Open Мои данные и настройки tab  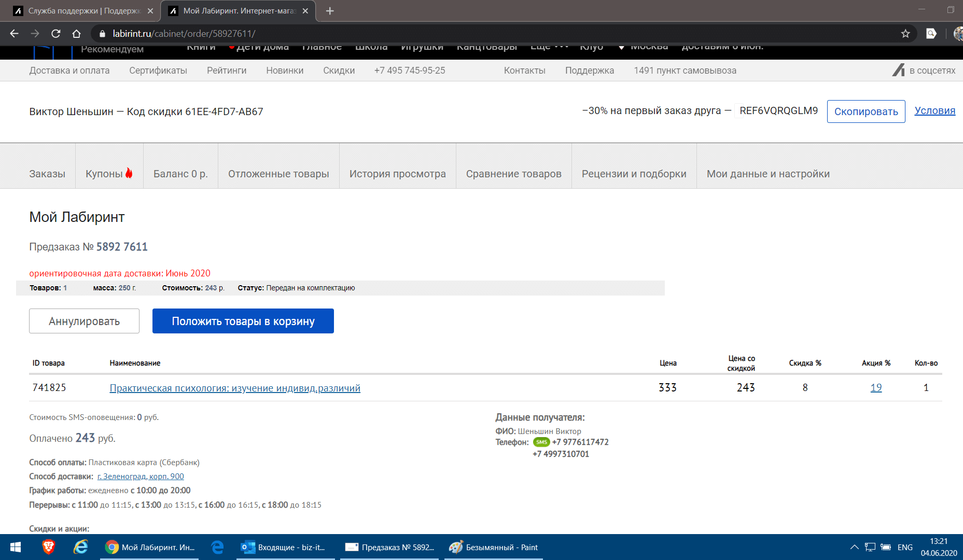(768, 174)
